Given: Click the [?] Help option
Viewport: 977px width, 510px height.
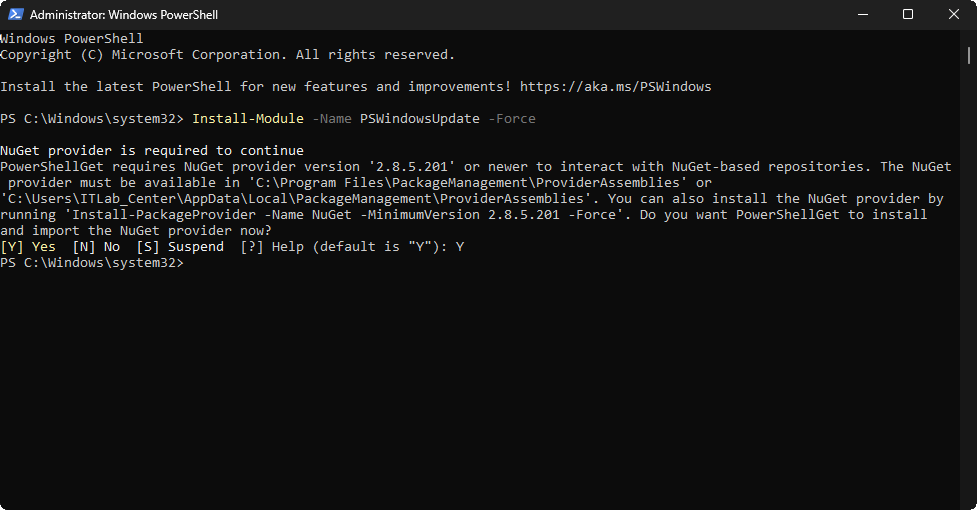Looking at the screenshot, I should [272, 246].
